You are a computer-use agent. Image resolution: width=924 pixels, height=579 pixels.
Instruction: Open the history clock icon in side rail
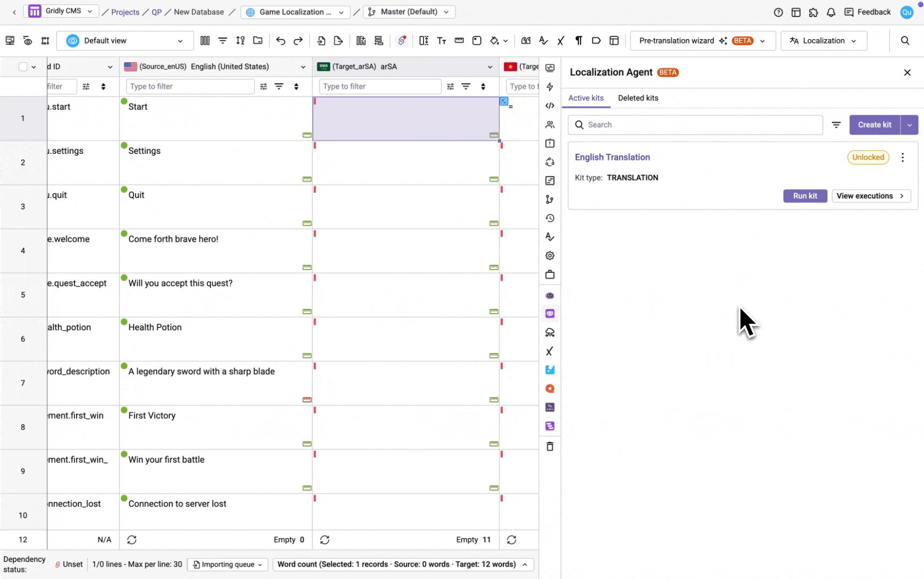(550, 218)
